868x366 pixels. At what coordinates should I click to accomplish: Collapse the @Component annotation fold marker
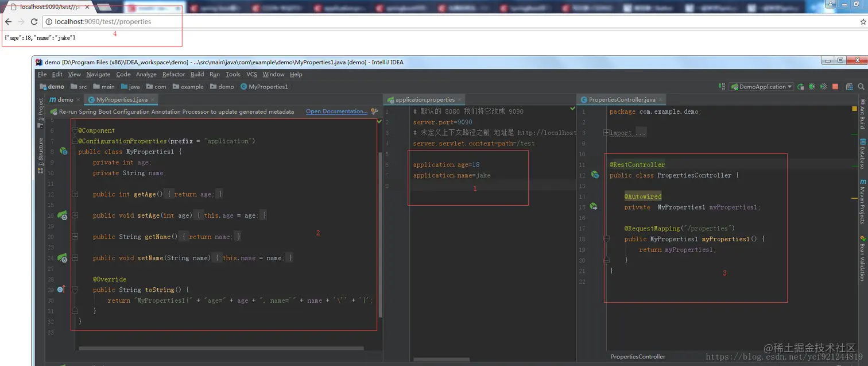pos(75,131)
